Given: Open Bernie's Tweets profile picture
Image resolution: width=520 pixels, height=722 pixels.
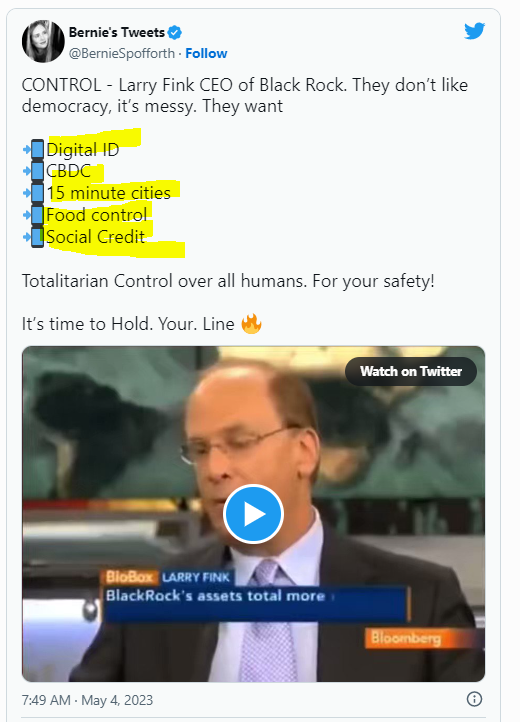Looking at the screenshot, I should 43,41.
